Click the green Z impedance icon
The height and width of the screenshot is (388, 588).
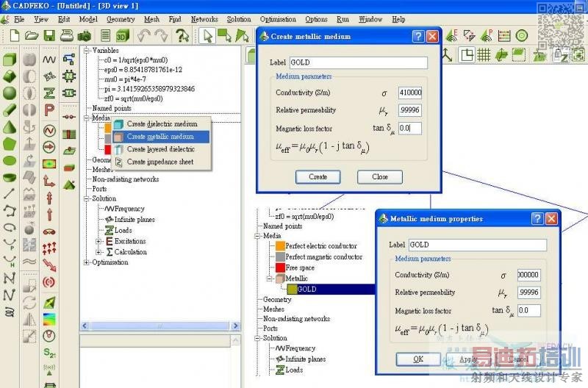[x=49, y=93]
